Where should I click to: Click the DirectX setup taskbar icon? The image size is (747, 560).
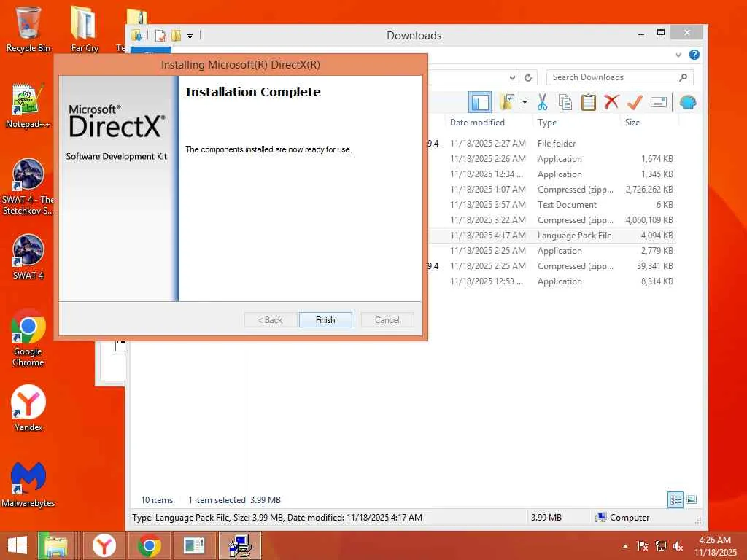tap(239, 545)
